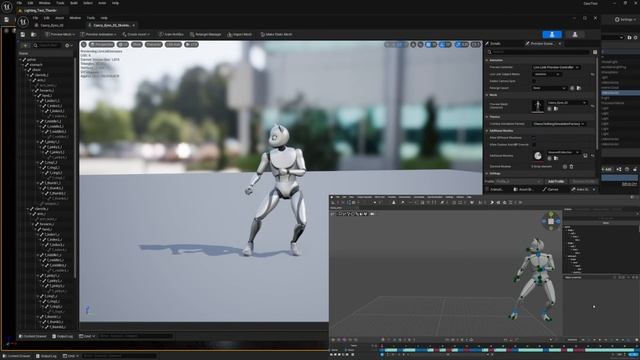Viewport: 640px width, 360px height.
Task: Open the File menu in the main editor
Action: (x=19, y=3)
